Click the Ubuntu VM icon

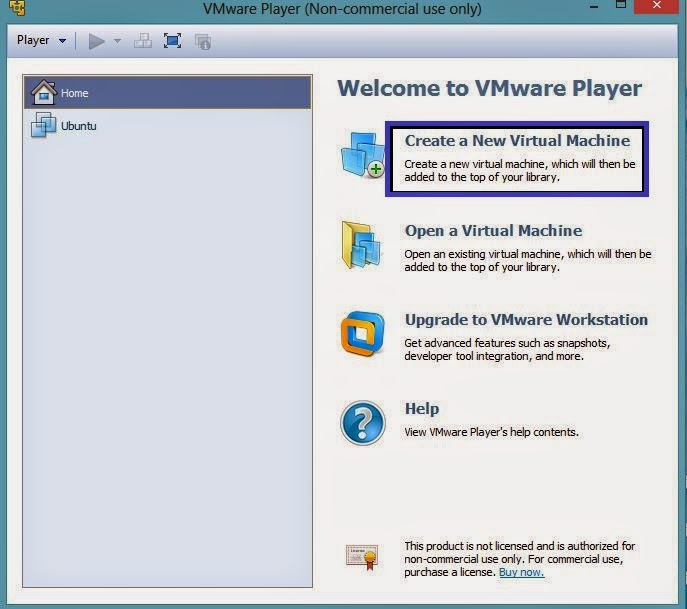click(43, 125)
